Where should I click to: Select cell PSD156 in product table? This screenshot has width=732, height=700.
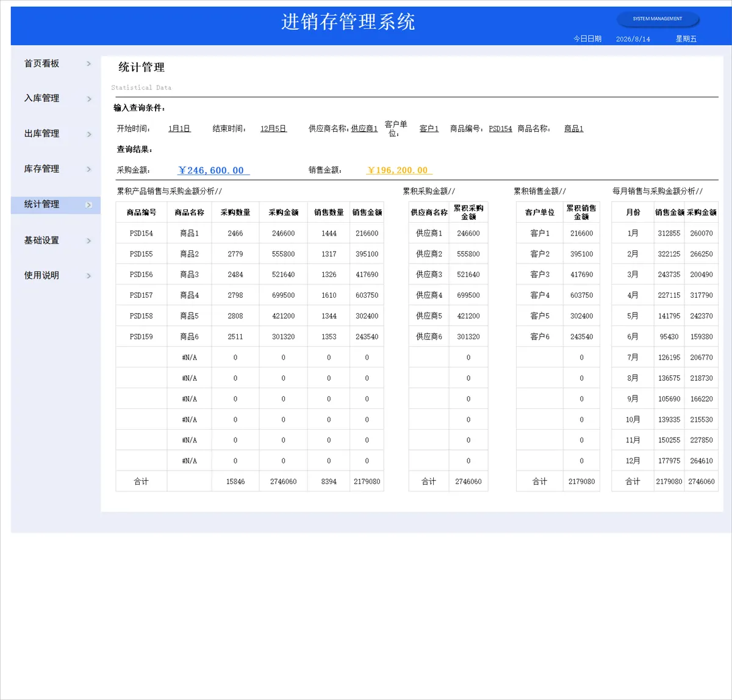pos(142,275)
